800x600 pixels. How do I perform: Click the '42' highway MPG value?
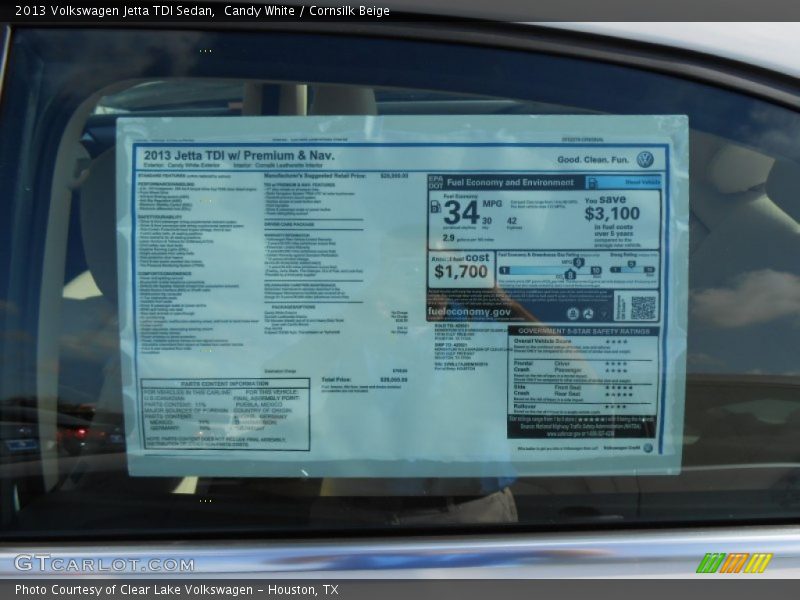tap(512, 221)
